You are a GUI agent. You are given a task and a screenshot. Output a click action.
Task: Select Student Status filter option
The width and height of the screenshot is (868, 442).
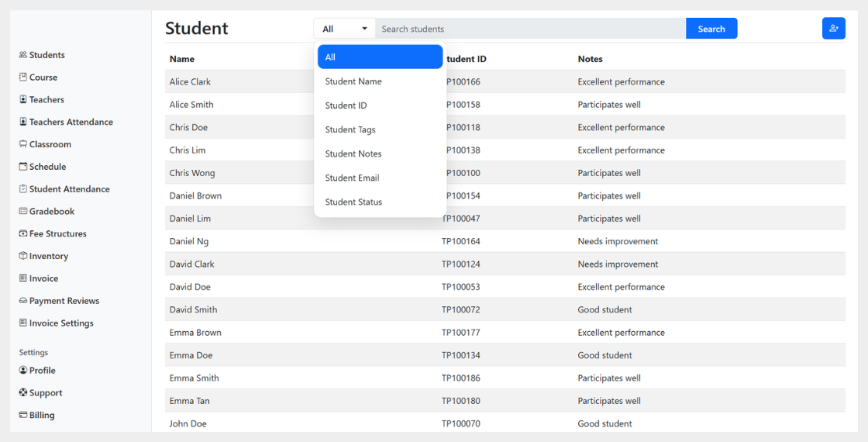[353, 202]
